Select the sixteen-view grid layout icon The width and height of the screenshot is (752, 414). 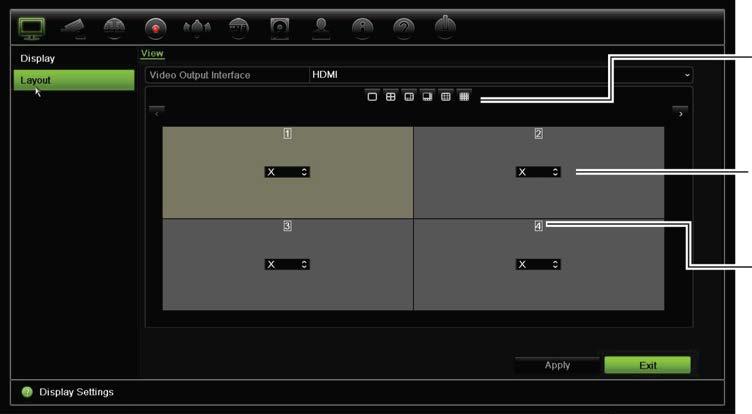pos(464,96)
